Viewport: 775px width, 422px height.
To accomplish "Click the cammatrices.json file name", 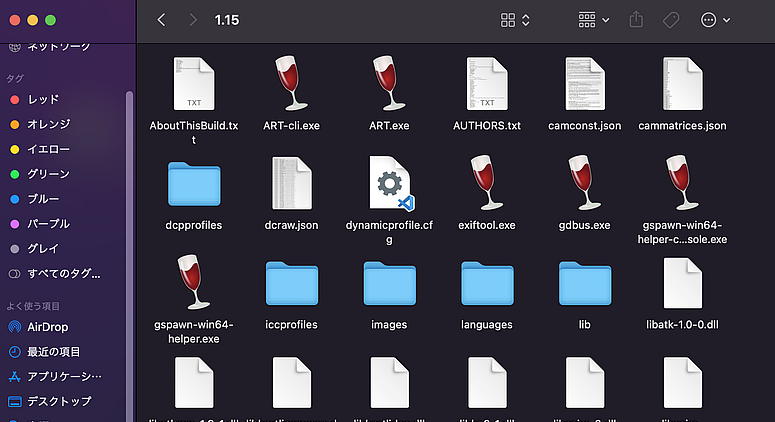I will pos(683,126).
